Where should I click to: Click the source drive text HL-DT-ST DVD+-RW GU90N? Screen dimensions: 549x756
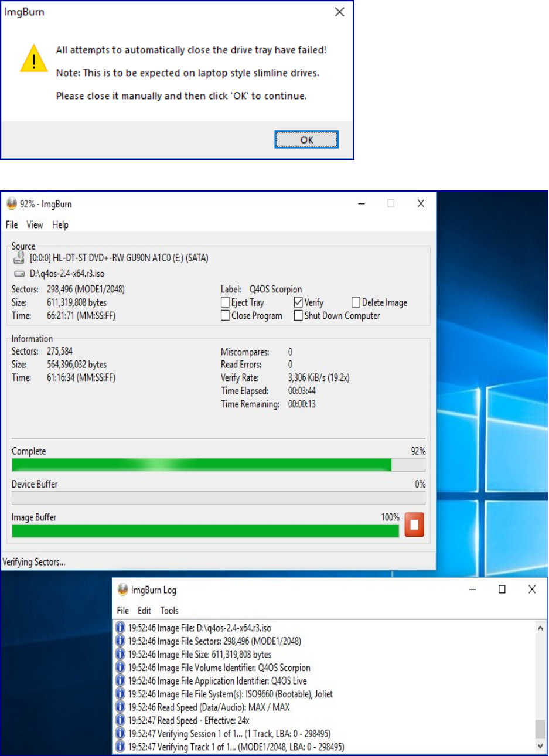119,258
